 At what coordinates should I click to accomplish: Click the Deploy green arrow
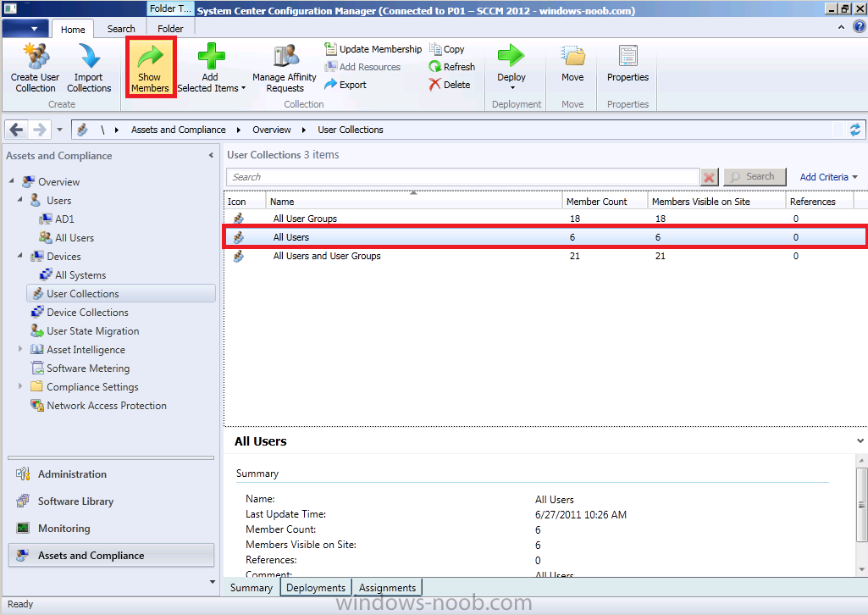click(511, 56)
